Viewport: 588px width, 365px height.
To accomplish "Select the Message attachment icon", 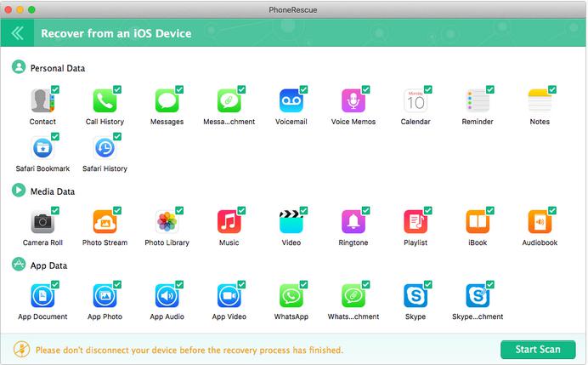I will 229,100.
